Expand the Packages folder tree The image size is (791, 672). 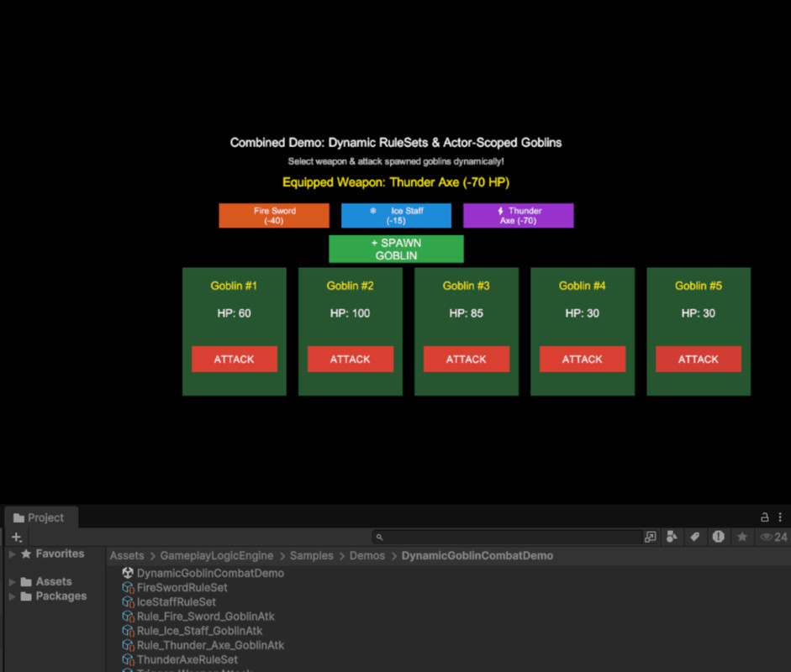click(x=12, y=596)
